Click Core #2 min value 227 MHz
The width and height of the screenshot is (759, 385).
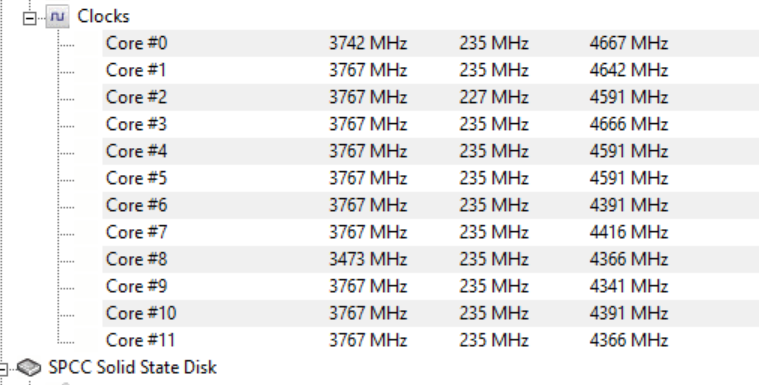pyautogui.click(x=494, y=97)
